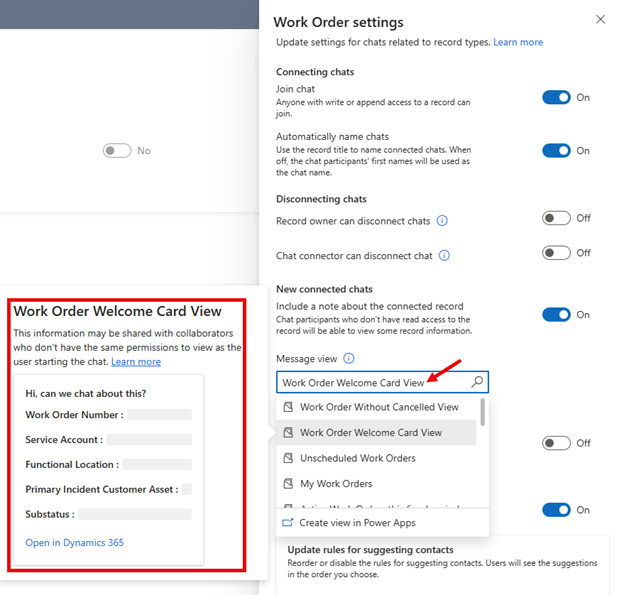Click Open in Dynamics 365 link
The image size is (624, 595).
(75, 543)
